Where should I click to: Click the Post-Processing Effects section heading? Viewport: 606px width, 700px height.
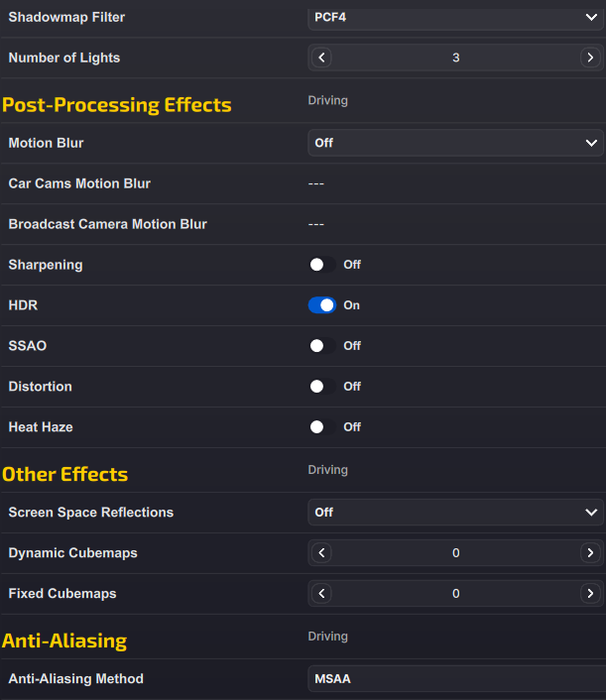[117, 105]
